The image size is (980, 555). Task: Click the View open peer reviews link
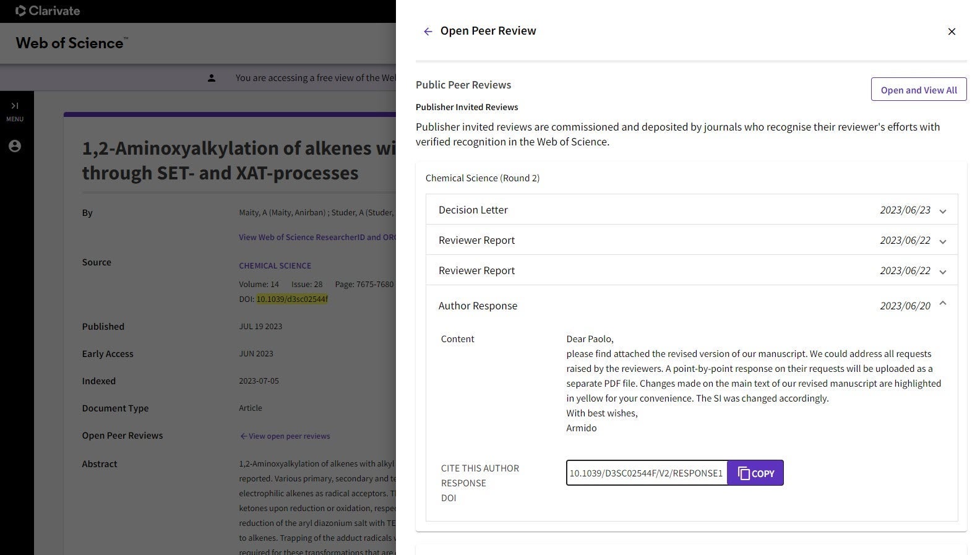click(285, 436)
